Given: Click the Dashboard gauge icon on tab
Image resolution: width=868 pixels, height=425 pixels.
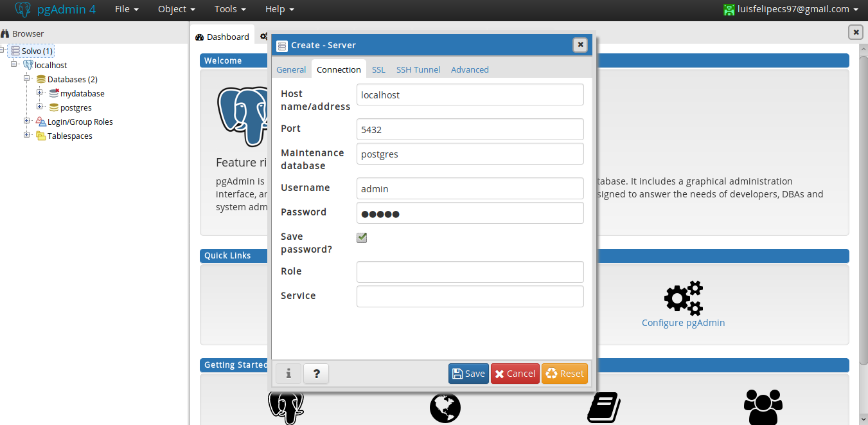Looking at the screenshot, I should click(x=199, y=37).
